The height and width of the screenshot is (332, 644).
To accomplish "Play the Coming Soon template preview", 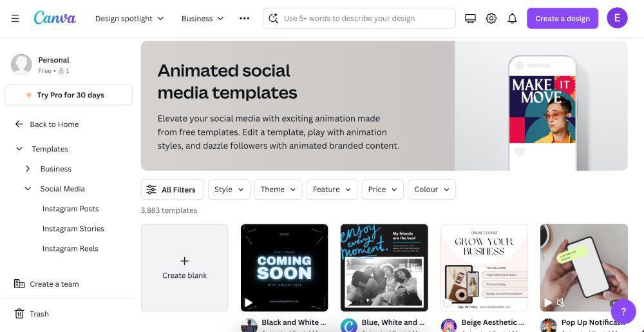I will click(x=249, y=303).
